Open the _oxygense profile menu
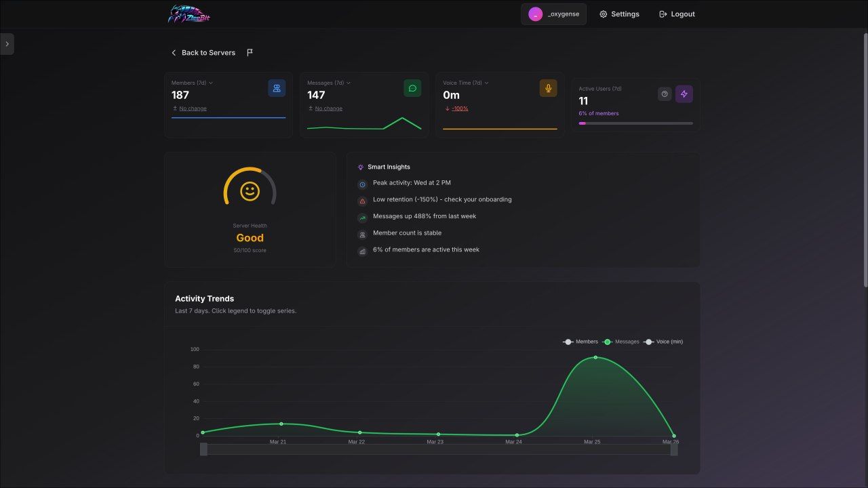Image resolution: width=868 pixels, height=488 pixels. (x=553, y=14)
